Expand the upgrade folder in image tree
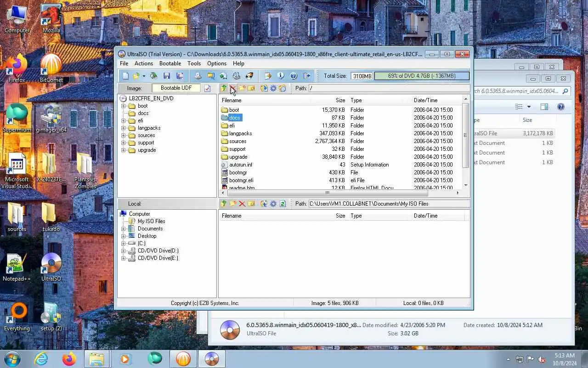 point(124,150)
